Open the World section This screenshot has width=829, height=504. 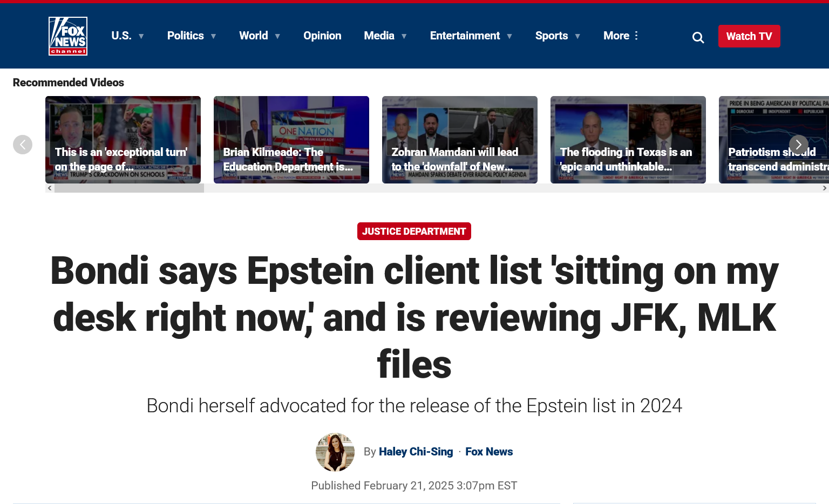click(254, 36)
